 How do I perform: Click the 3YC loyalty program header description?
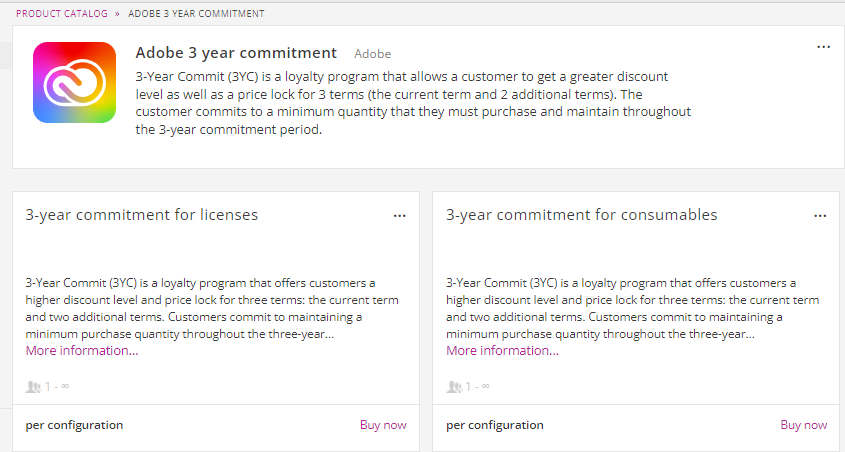click(x=413, y=103)
